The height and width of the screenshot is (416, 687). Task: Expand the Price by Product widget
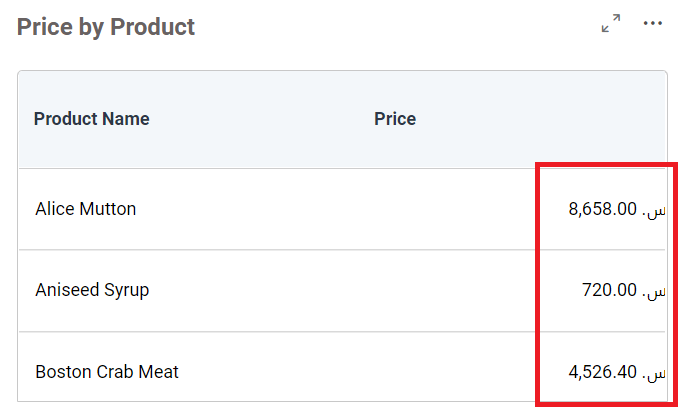pos(610,24)
